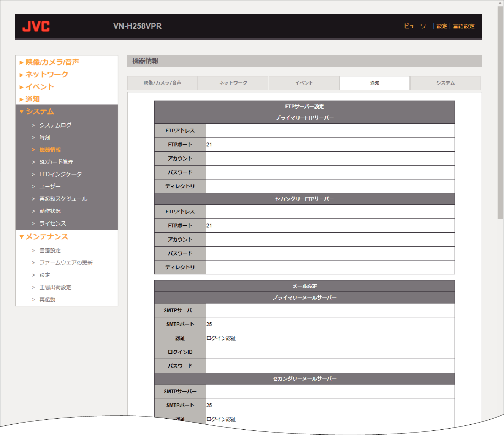Click primary mail server SMTPポート value 25
This screenshot has width=504, height=435.
(209, 324)
